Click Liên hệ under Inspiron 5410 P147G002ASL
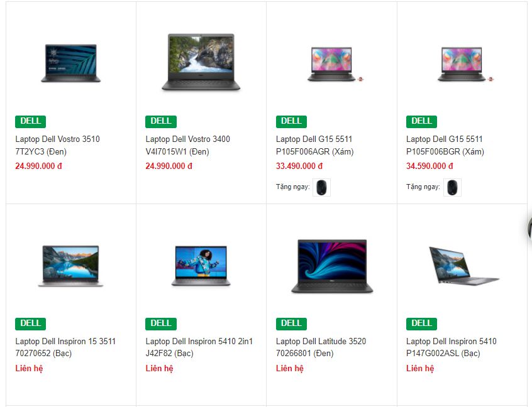This screenshot has width=532, height=407. (x=420, y=368)
